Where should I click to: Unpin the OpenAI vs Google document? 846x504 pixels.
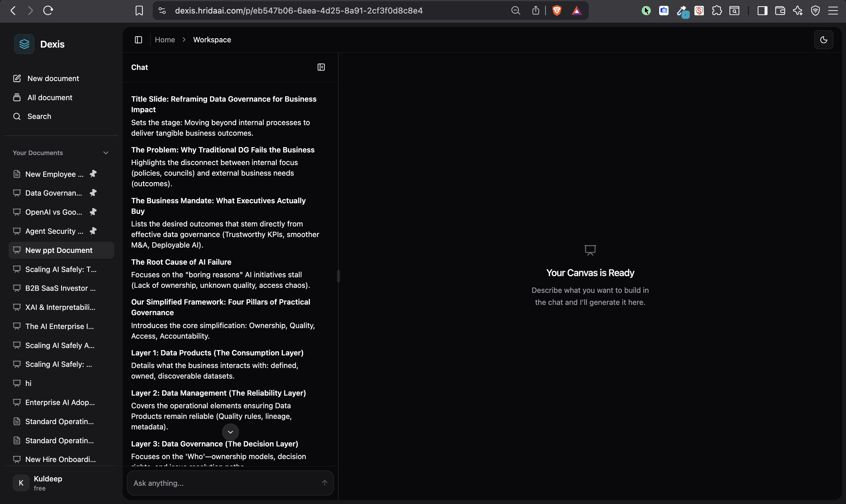(93, 212)
